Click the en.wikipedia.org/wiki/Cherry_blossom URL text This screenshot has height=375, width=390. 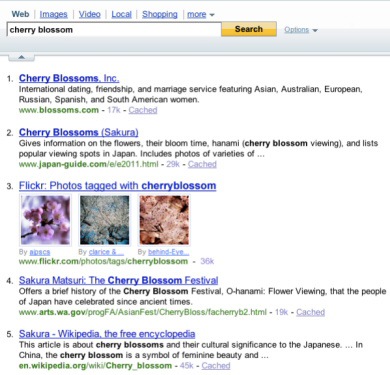coord(95,366)
